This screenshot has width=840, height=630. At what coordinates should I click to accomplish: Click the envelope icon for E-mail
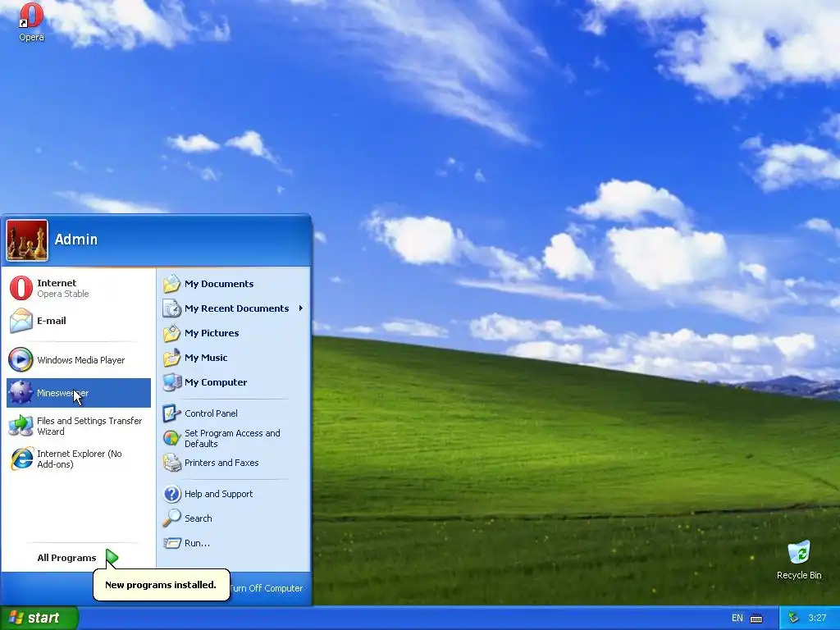[21, 321]
